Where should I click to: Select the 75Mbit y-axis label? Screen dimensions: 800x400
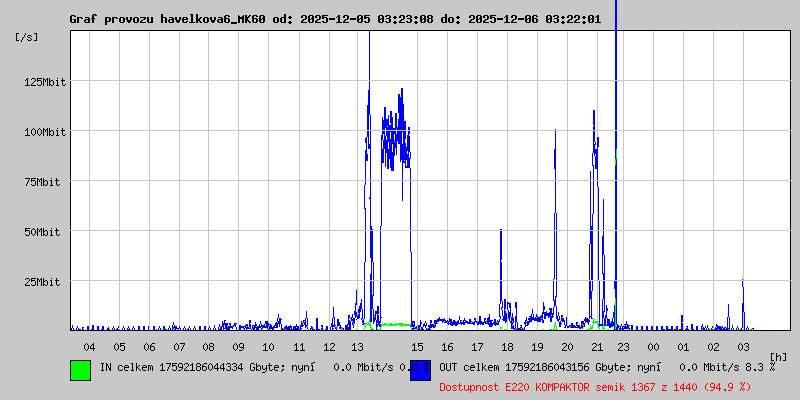[x=48, y=182]
